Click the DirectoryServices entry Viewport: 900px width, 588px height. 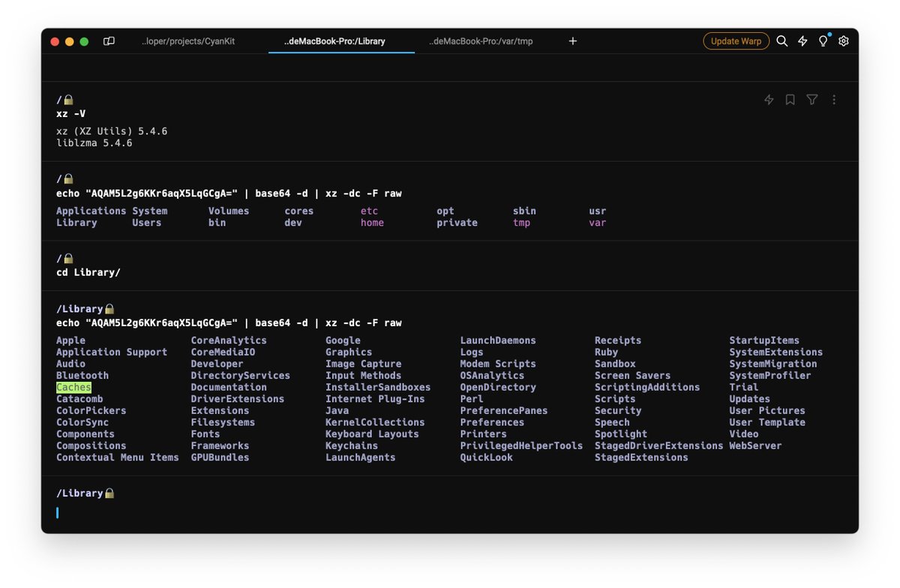tap(241, 376)
